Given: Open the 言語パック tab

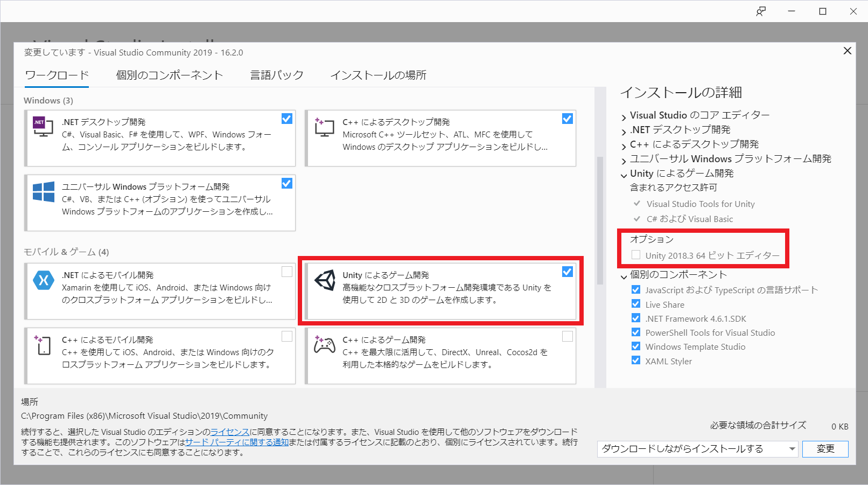Looking at the screenshot, I should [x=276, y=75].
